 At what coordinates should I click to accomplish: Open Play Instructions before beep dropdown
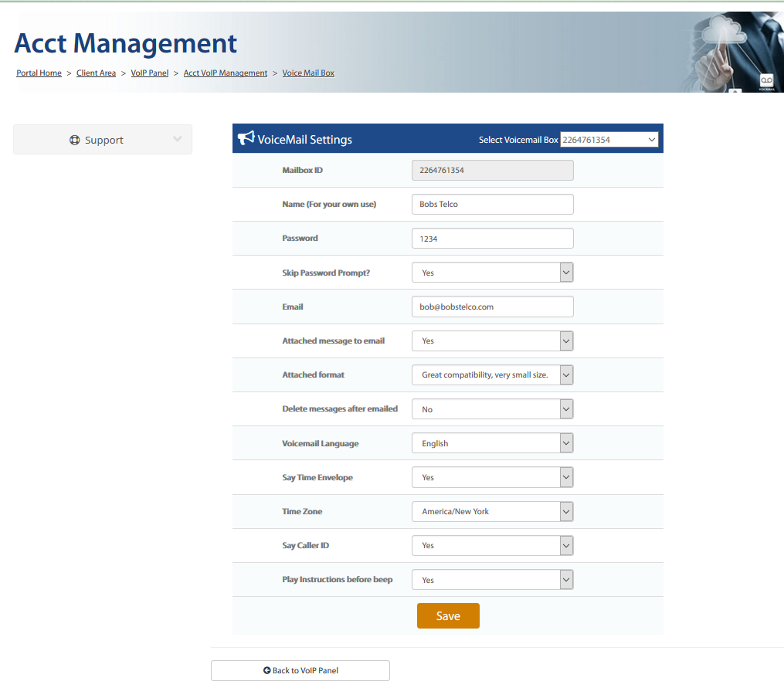492,580
